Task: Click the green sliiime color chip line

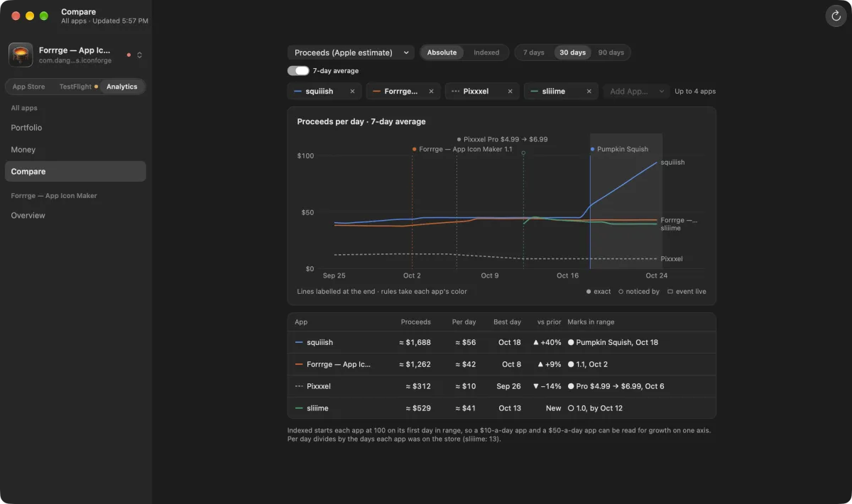Action: tap(534, 91)
